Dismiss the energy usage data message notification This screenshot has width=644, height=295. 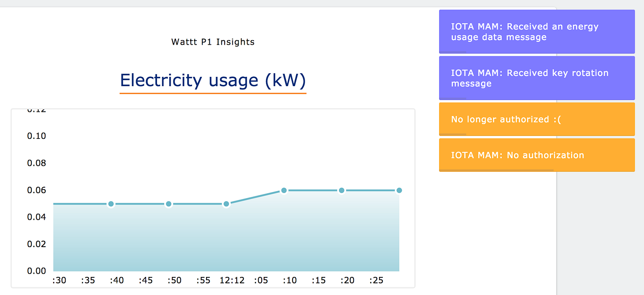click(537, 32)
